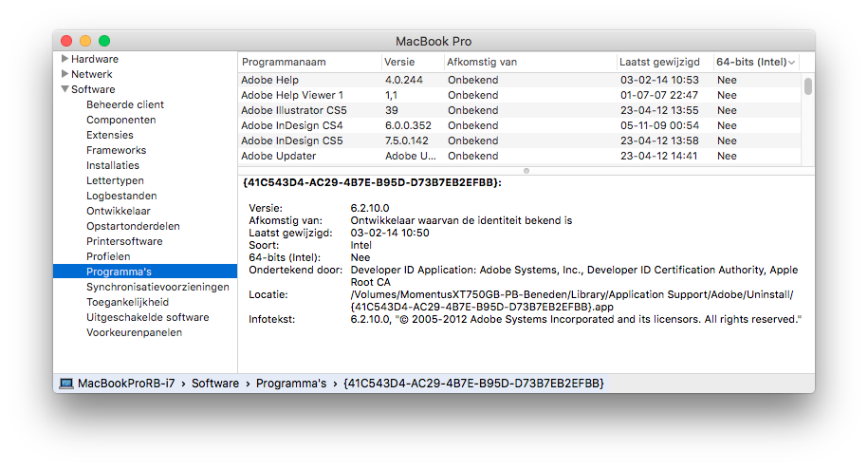This screenshot has width=868, height=469.
Task: Sort by Afkomstig van column header
Action: click(530, 62)
